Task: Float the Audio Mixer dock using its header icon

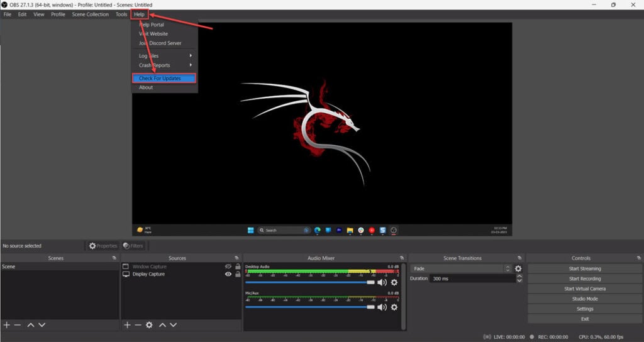Action: [x=402, y=258]
